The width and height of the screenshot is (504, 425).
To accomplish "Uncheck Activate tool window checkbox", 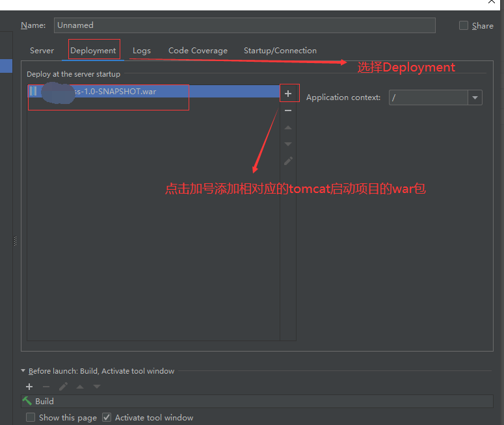I will (x=107, y=417).
